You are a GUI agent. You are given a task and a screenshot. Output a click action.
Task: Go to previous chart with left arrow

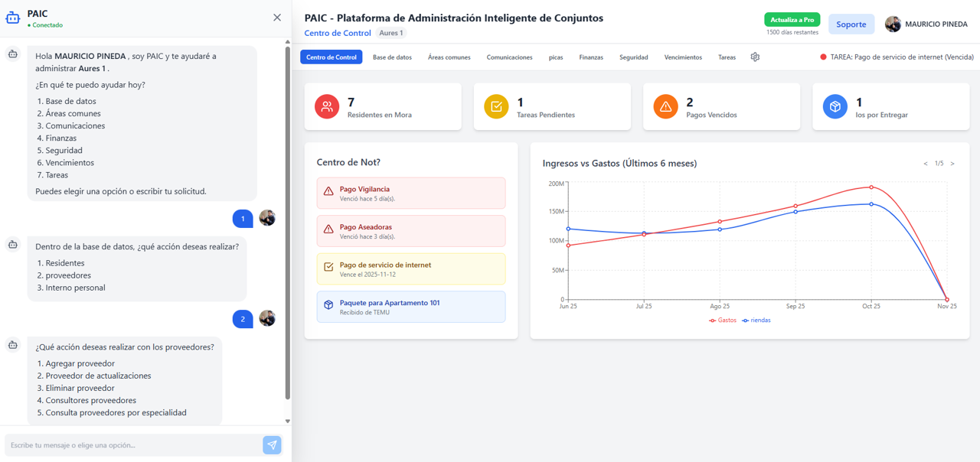926,164
